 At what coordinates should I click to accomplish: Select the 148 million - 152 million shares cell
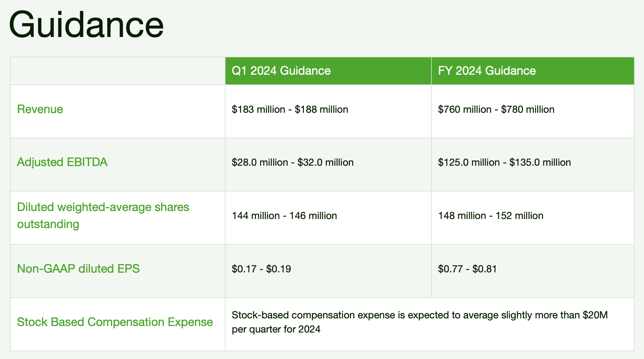pos(490,216)
